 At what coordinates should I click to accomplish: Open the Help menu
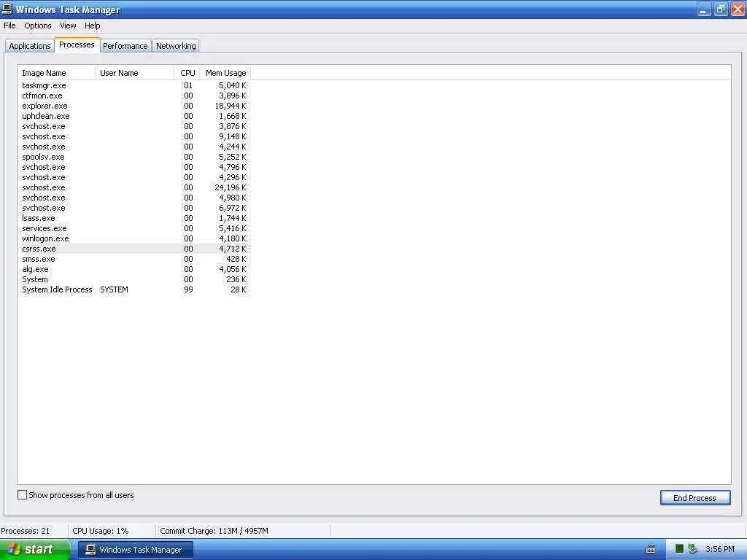[x=93, y=26]
